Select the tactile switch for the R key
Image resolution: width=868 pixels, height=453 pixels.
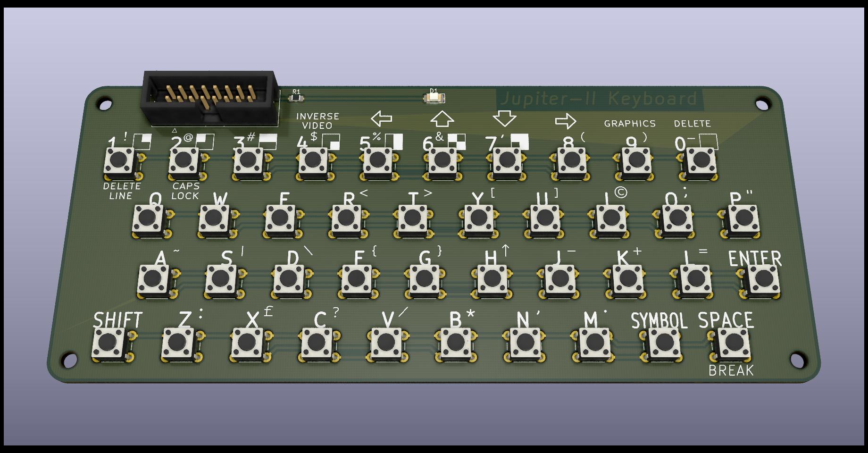tap(347, 220)
